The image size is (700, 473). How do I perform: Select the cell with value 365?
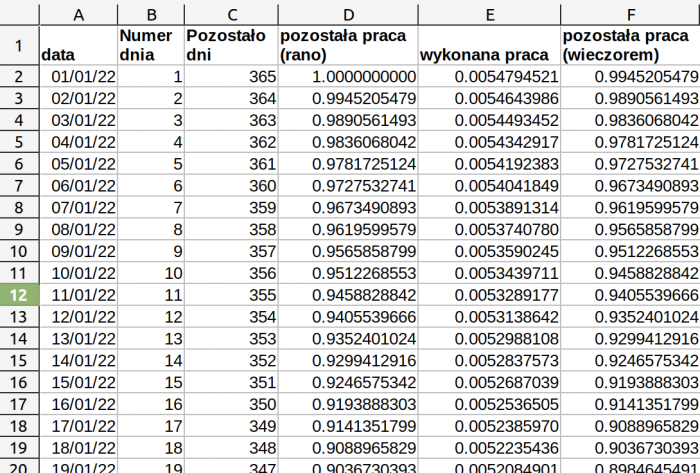point(232,76)
